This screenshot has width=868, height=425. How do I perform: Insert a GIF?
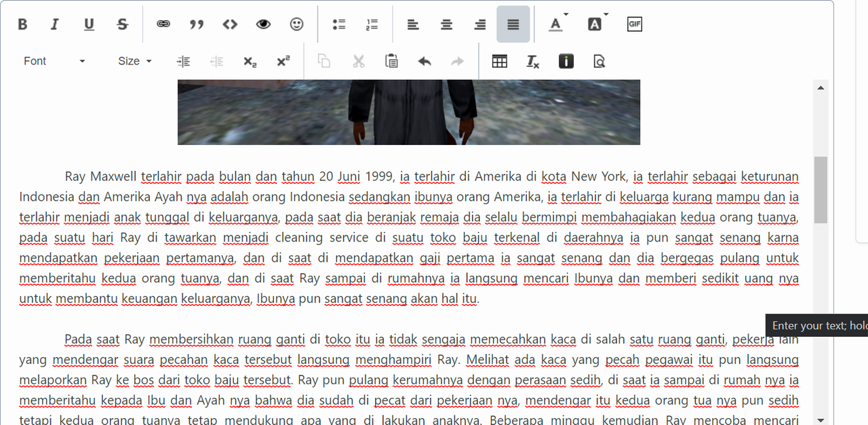(x=635, y=24)
